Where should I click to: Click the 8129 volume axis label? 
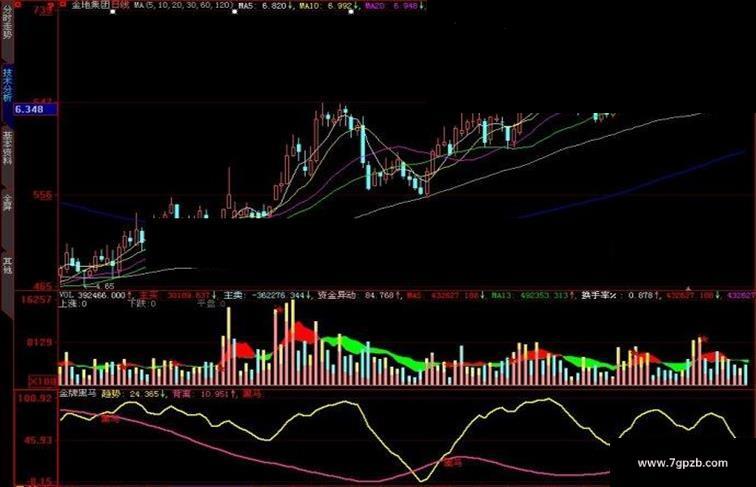(x=39, y=343)
